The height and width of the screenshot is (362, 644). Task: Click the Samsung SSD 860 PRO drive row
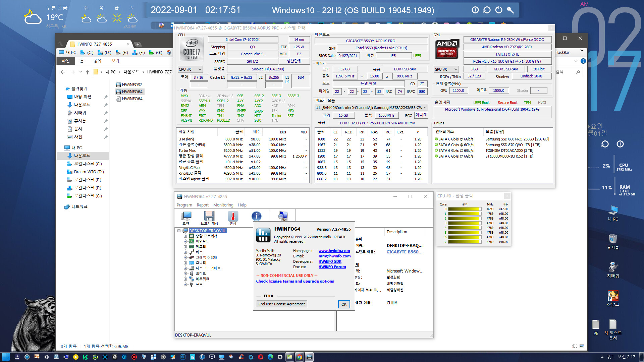492,139
